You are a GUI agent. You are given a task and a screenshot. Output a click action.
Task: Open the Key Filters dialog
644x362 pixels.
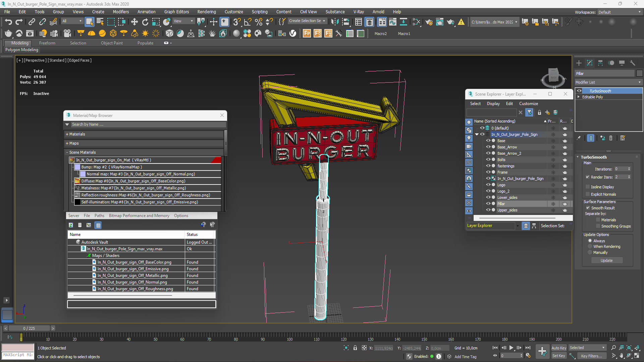[x=592, y=356]
